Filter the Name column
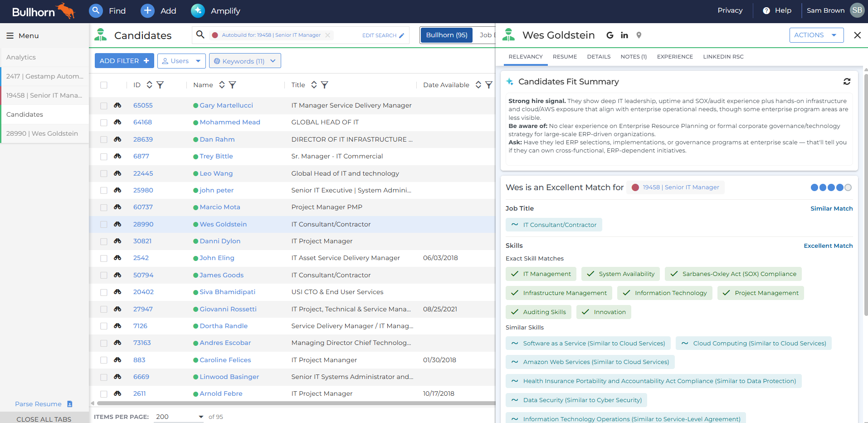This screenshot has width=868, height=423. pos(232,85)
